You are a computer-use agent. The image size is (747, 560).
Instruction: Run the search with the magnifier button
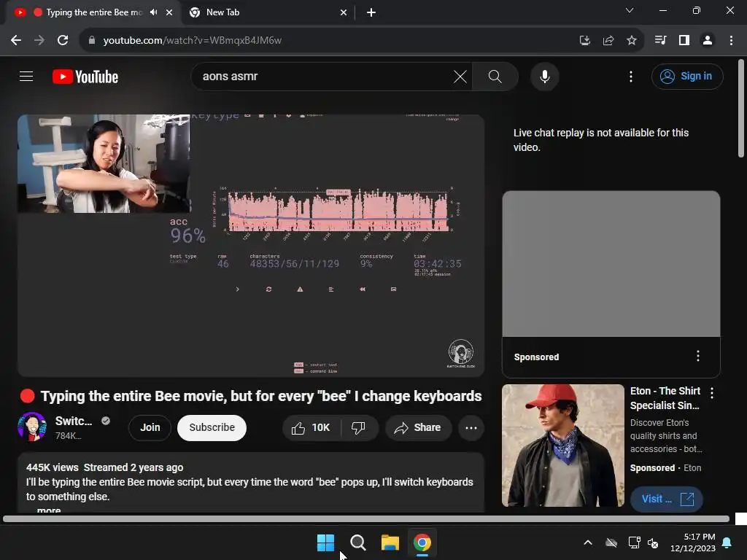click(x=495, y=76)
